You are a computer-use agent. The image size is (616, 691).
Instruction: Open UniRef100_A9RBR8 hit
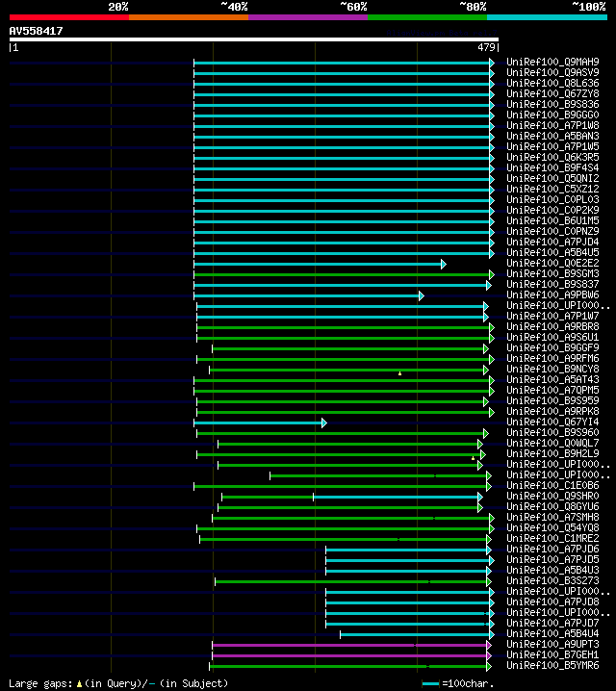click(x=552, y=326)
